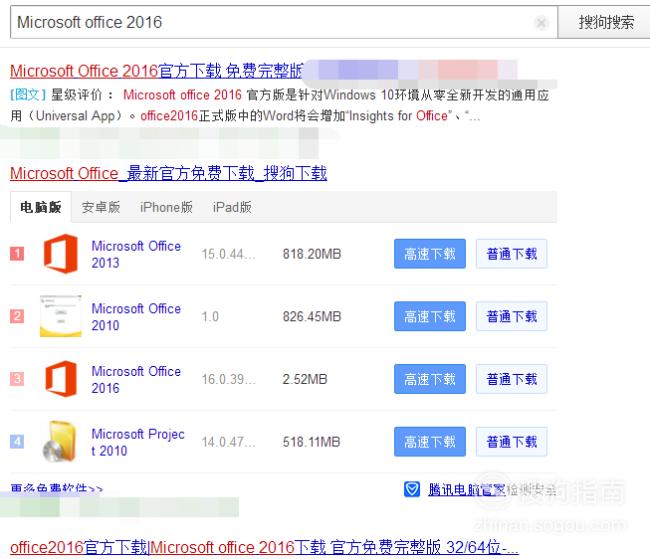Click version text 15.0.44...
The height and width of the screenshot is (559, 650).
click(x=228, y=254)
